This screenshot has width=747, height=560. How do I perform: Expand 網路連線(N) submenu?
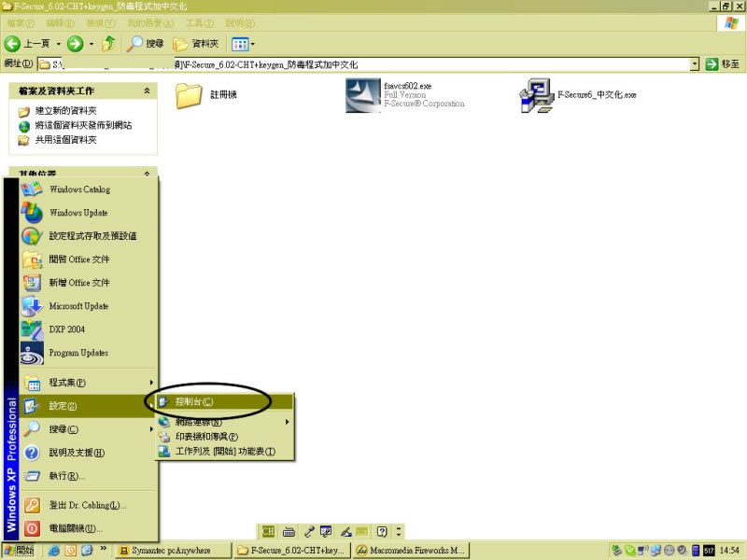pos(225,422)
